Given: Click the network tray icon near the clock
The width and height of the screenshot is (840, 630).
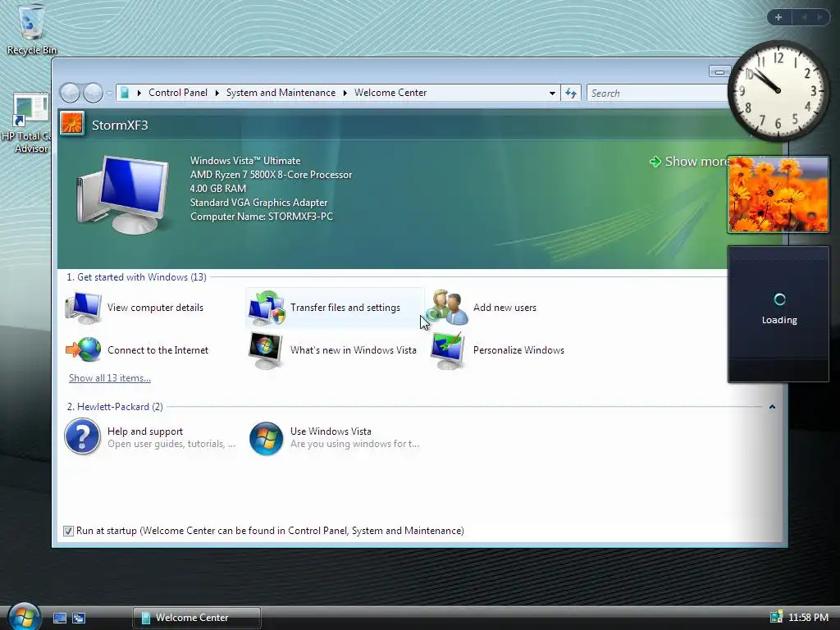Looking at the screenshot, I should coord(776,617).
